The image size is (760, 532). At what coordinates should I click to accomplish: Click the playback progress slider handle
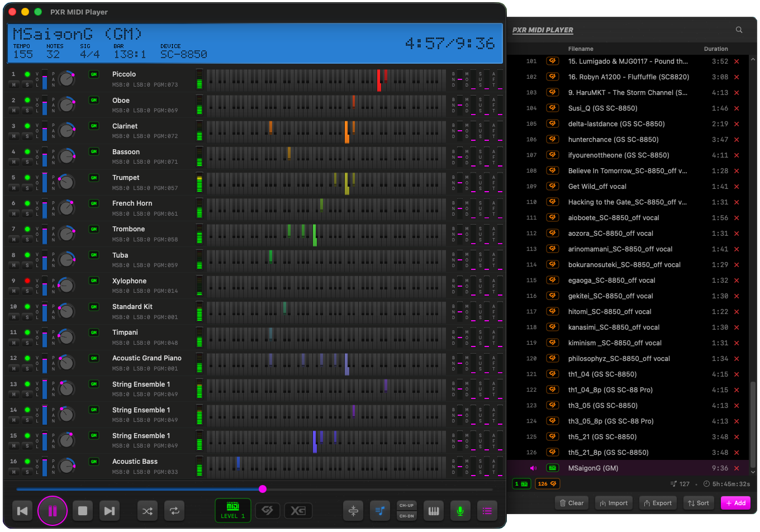[263, 489]
